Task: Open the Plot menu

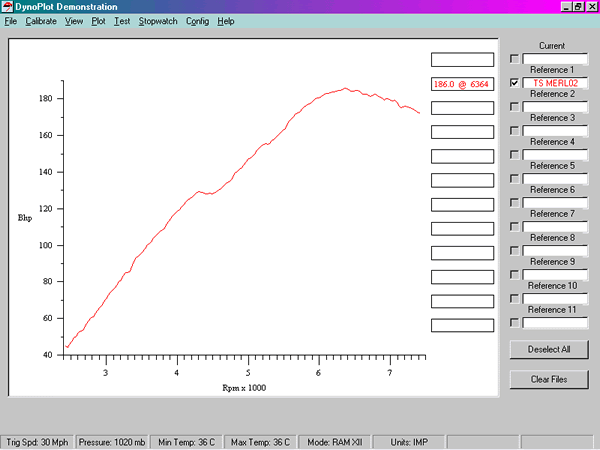Action: pyautogui.click(x=98, y=21)
